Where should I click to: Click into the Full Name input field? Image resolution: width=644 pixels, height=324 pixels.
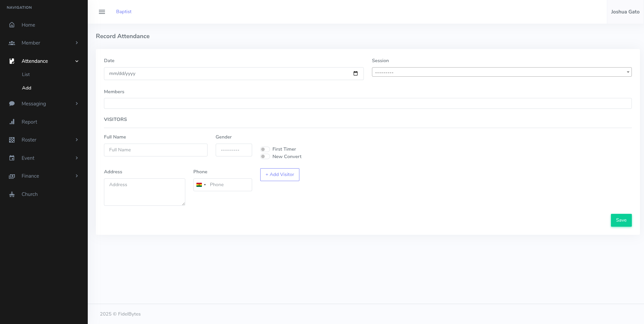pyautogui.click(x=156, y=150)
